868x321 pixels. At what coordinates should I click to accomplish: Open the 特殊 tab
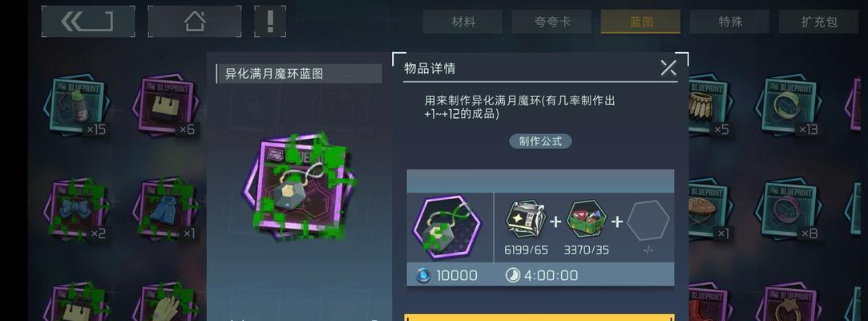point(729,22)
